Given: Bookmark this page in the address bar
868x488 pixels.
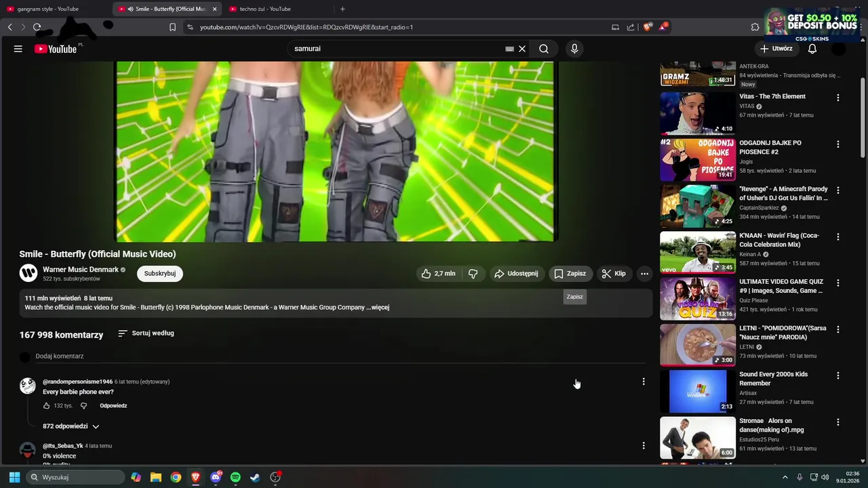Looking at the screenshot, I should click(172, 27).
